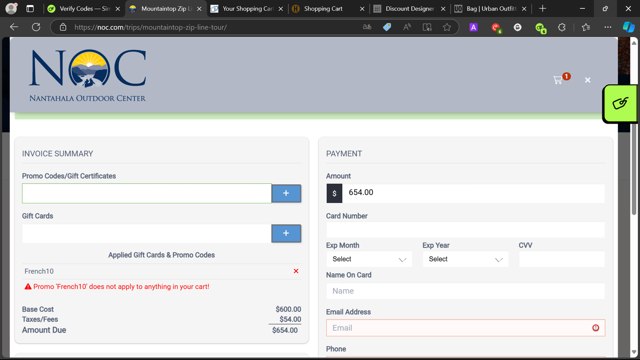The width and height of the screenshot is (640, 360).
Task: Add gift card with blue plus button
Action: pyautogui.click(x=286, y=233)
